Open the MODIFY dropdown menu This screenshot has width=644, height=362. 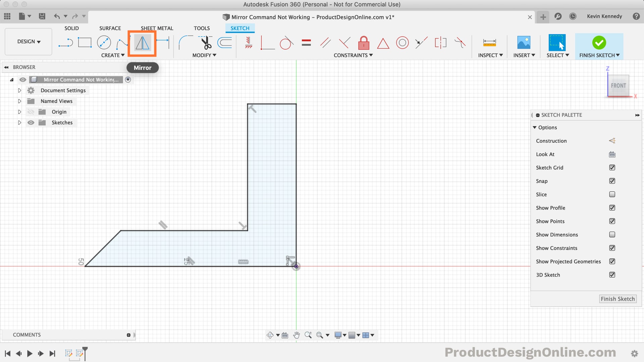coord(204,55)
